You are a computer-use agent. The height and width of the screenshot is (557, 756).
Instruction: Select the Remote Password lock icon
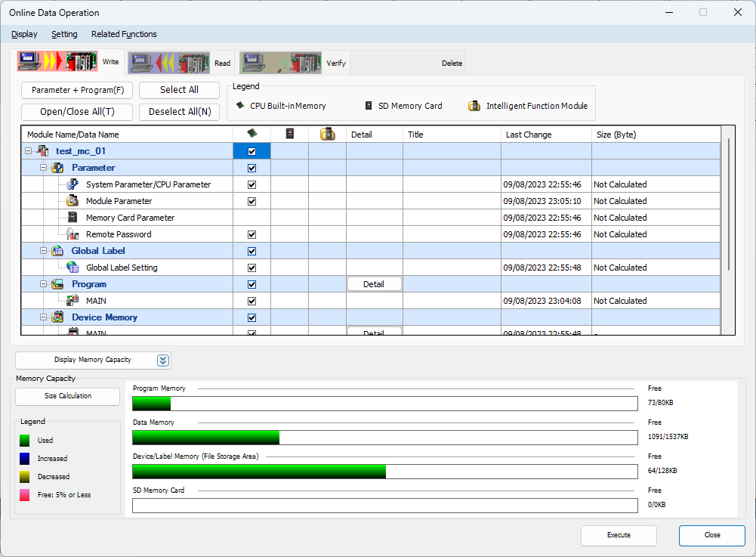pos(73,234)
